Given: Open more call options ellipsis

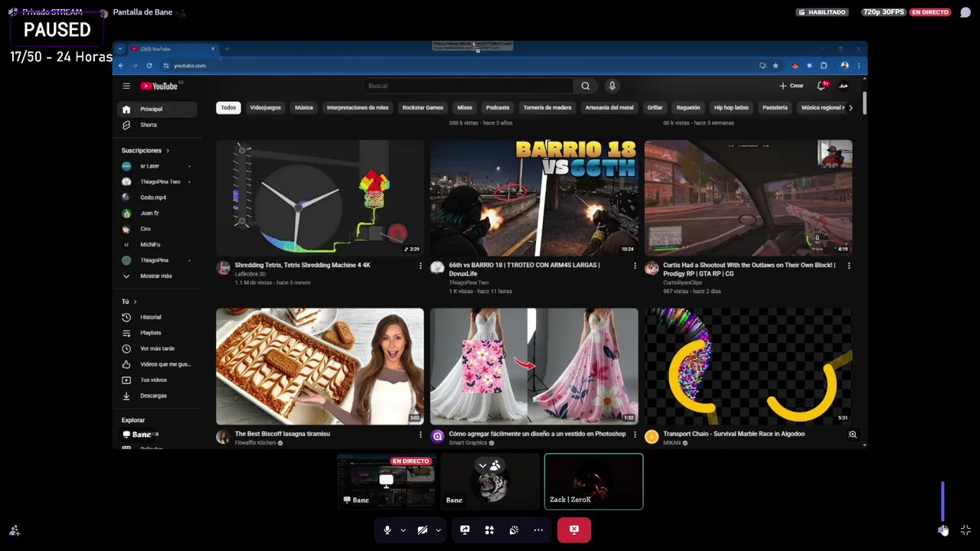Looking at the screenshot, I should [538, 530].
